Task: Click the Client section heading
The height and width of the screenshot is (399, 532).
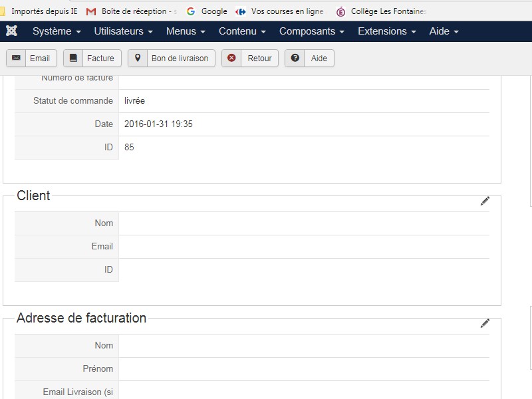Action: click(x=33, y=196)
